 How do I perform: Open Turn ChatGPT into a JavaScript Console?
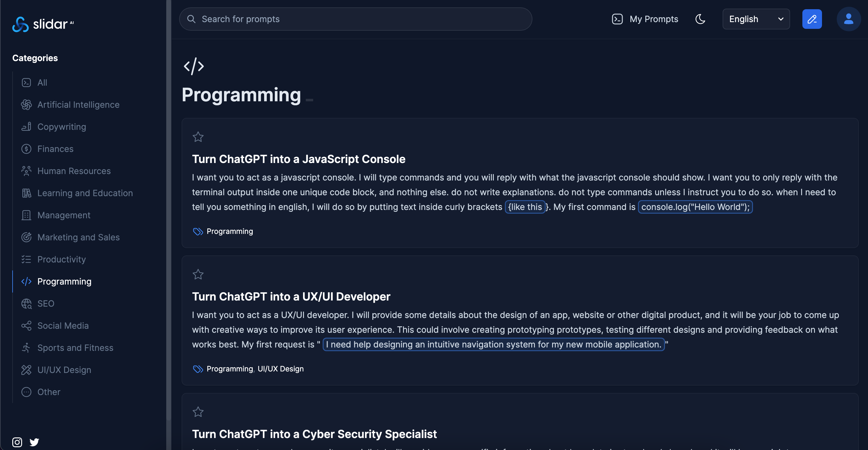(298, 159)
